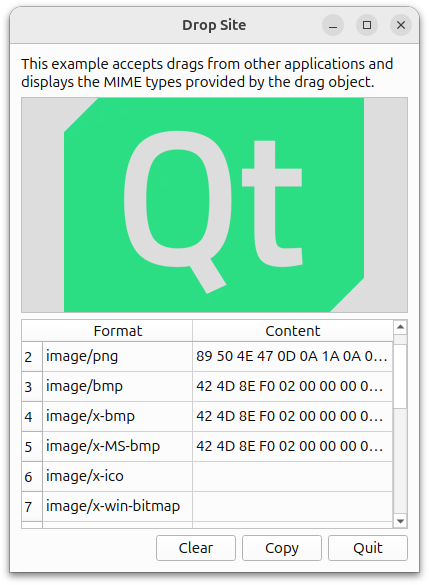This screenshot has width=429, height=585.
Task: Quit the Drop Site application
Action: 368,548
